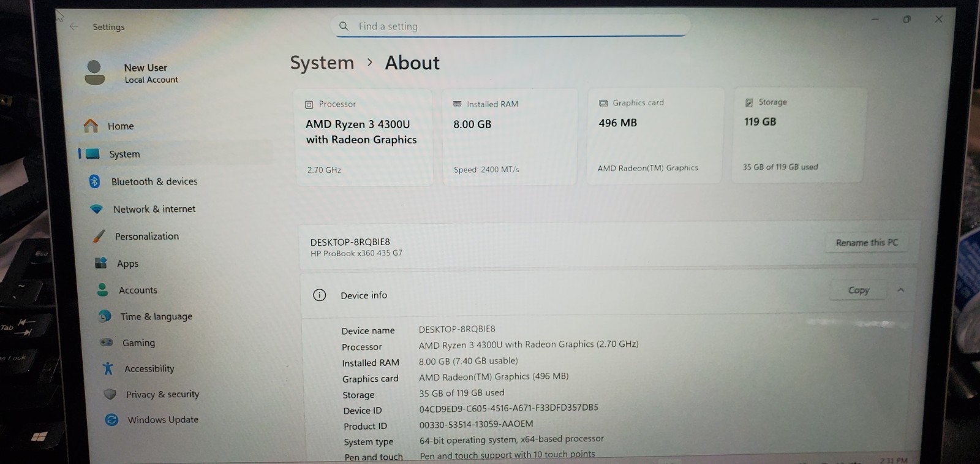Screen dimensions: 980x464
Task: Click the Home house icon in sidebar
Action: point(91,126)
